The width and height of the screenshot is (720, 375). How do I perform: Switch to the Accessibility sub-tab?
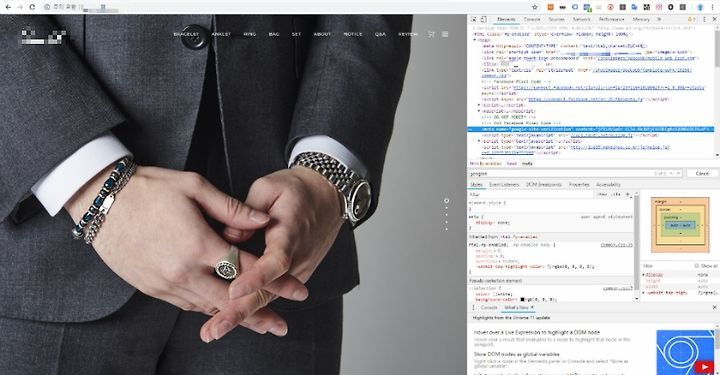(608, 185)
